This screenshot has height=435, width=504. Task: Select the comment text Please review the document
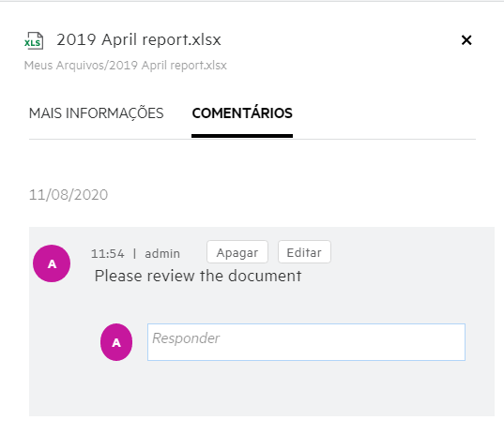coord(198,276)
